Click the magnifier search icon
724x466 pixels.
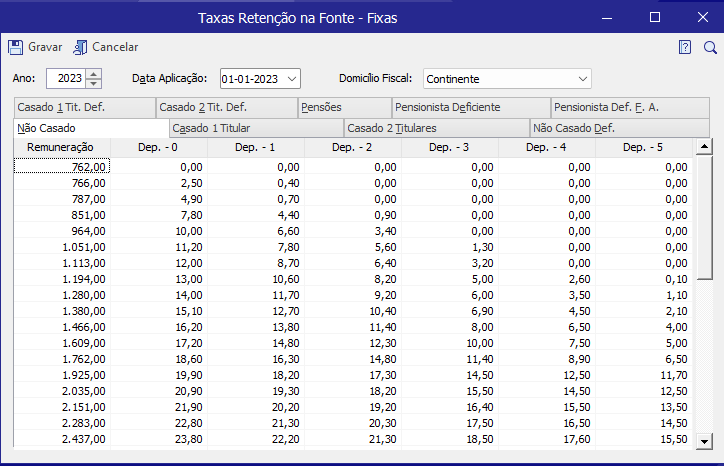pyautogui.click(x=710, y=47)
